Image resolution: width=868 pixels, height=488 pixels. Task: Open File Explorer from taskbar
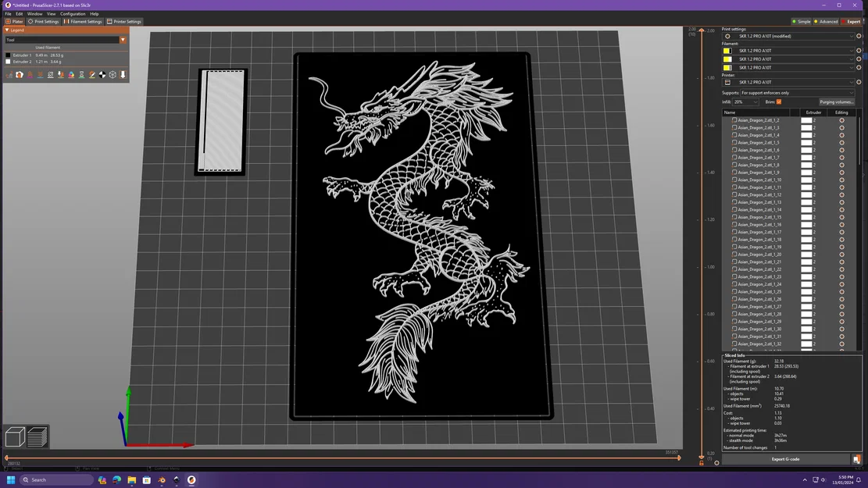(132, 479)
